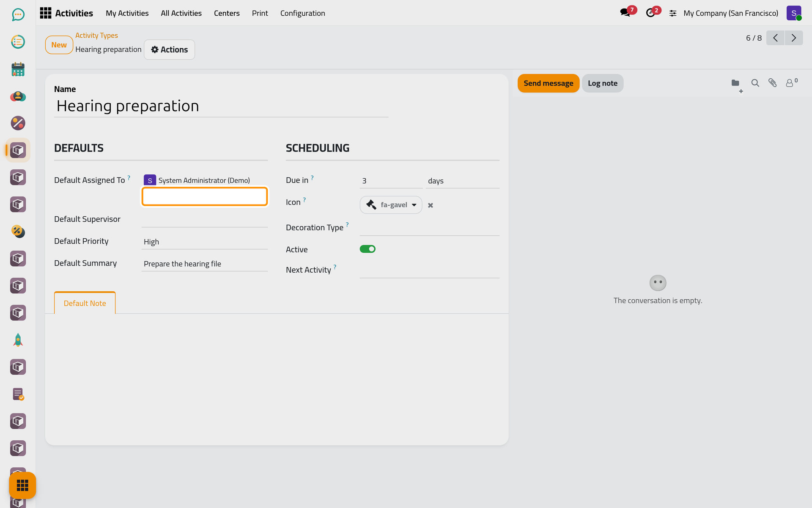Open the Next Activity dropdown field

pyautogui.click(x=429, y=271)
